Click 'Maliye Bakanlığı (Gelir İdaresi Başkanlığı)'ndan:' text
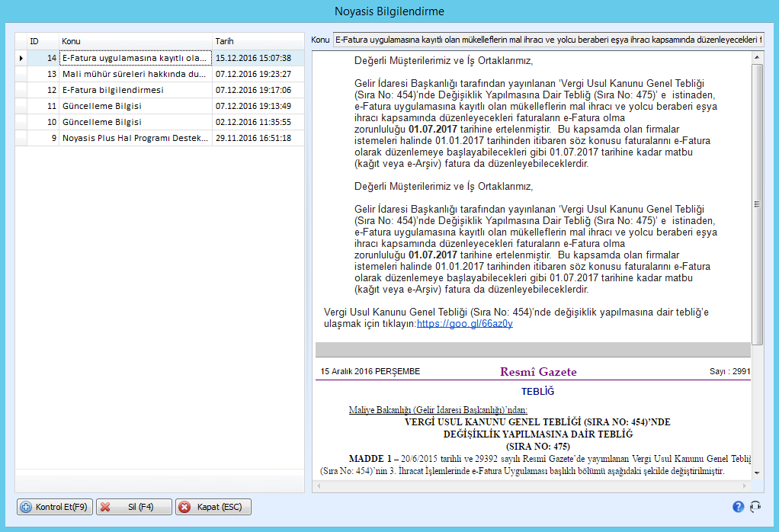This screenshot has height=532, width=779. click(438, 410)
